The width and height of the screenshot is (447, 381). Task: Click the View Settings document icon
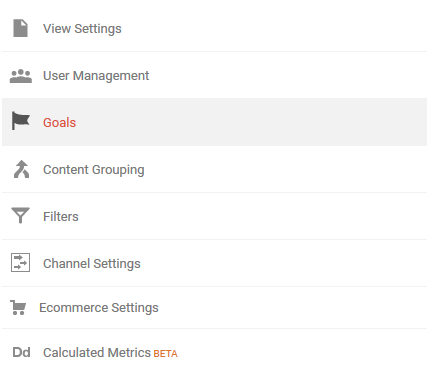(20, 28)
